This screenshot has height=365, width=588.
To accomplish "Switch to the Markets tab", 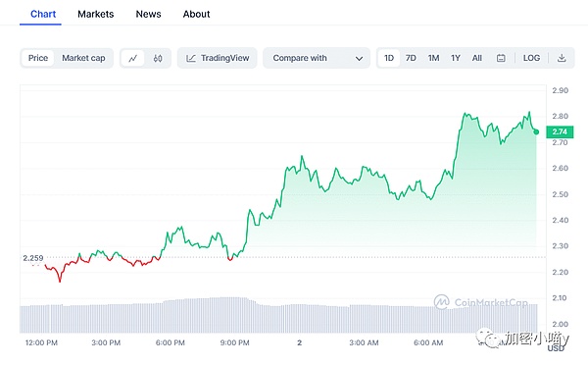I will (x=96, y=14).
